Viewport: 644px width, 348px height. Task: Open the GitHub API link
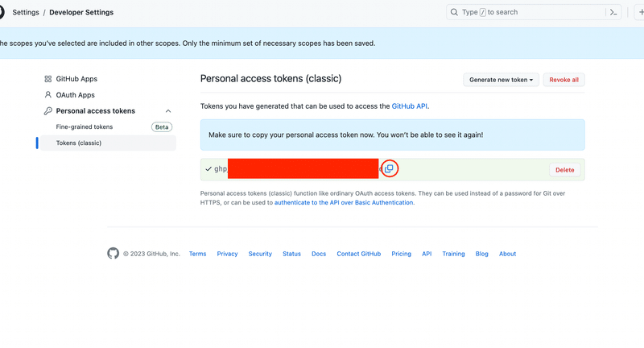pyautogui.click(x=410, y=106)
